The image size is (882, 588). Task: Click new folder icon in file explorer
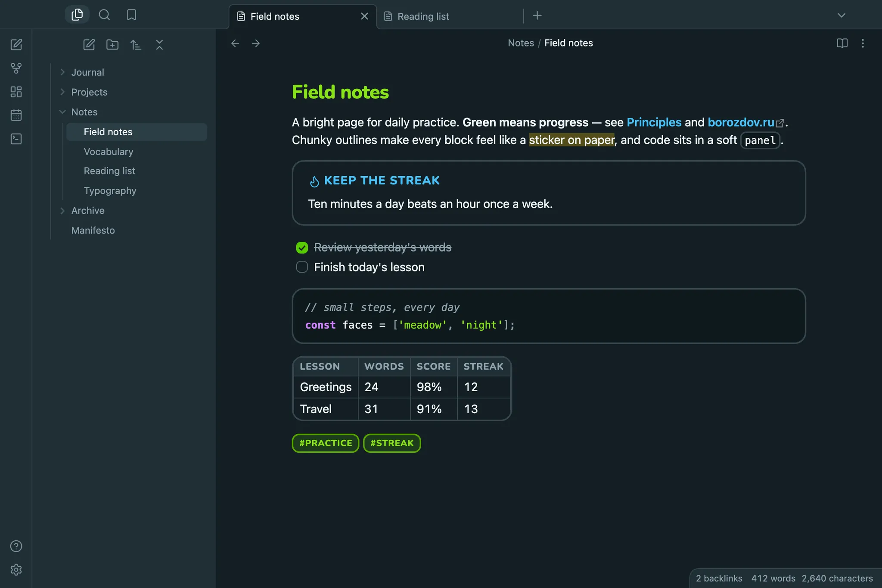[x=112, y=45]
